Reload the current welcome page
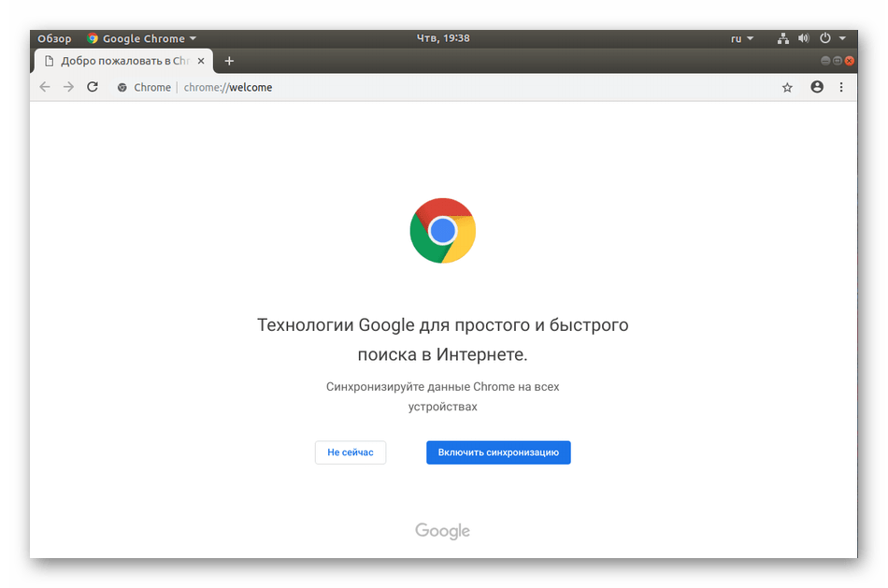The width and height of the screenshot is (888, 588). [93, 87]
